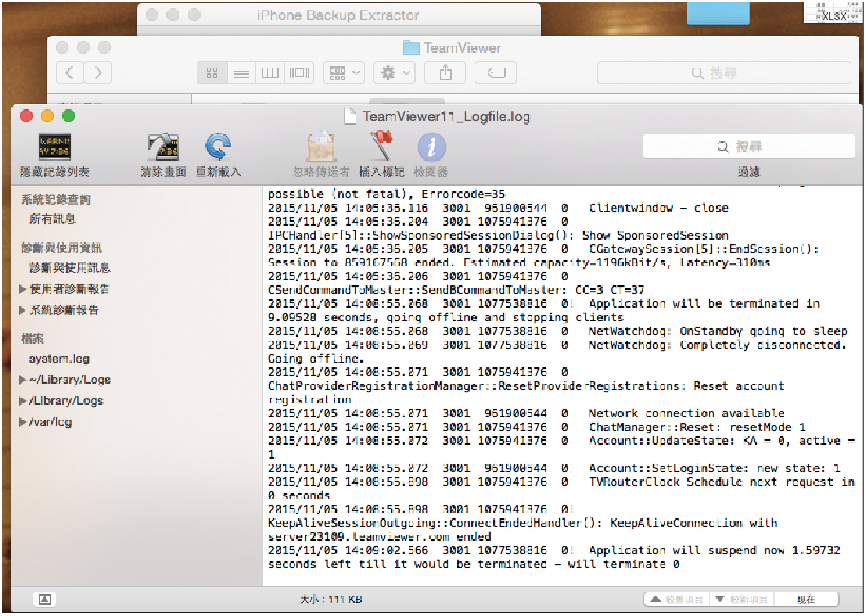Viewport: 866px width, 616px height.
Task: Switch Finder to list view
Action: (241, 73)
